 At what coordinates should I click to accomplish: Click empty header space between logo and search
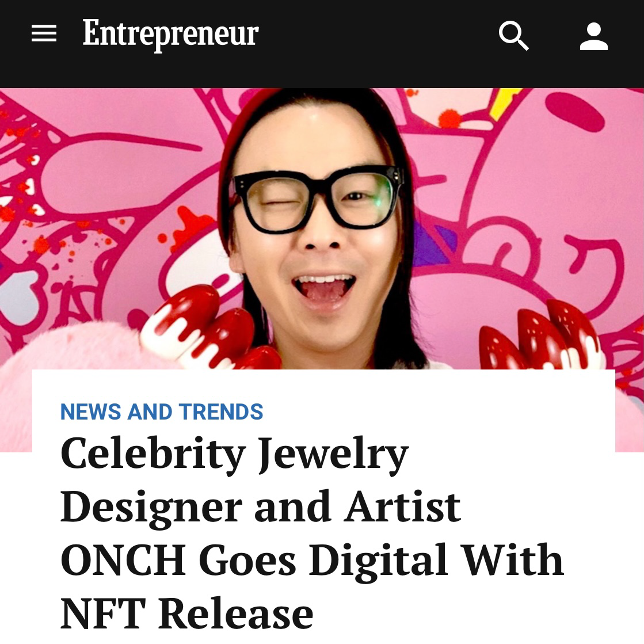point(374,35)
